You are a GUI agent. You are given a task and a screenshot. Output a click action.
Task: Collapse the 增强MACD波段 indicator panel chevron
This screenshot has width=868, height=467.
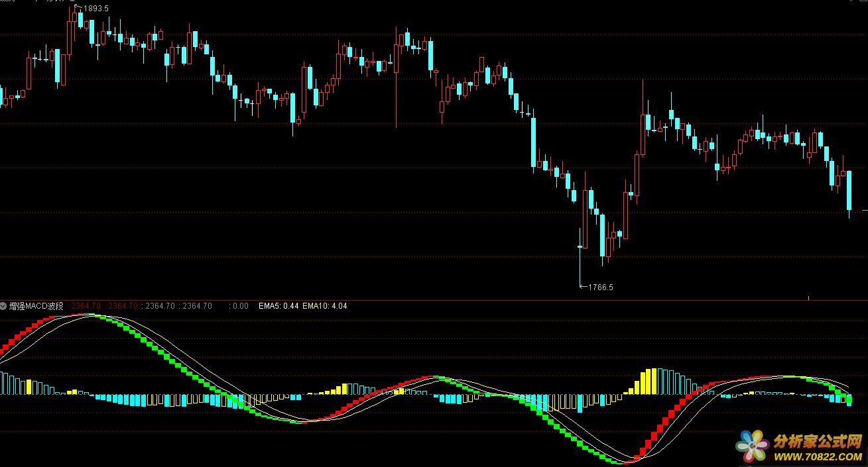(4, 306)
